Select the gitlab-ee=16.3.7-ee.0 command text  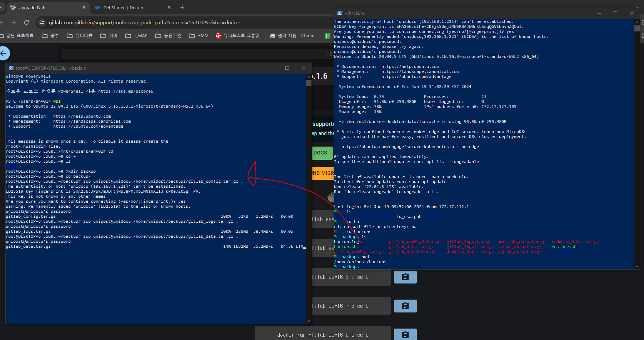(340, 277)
